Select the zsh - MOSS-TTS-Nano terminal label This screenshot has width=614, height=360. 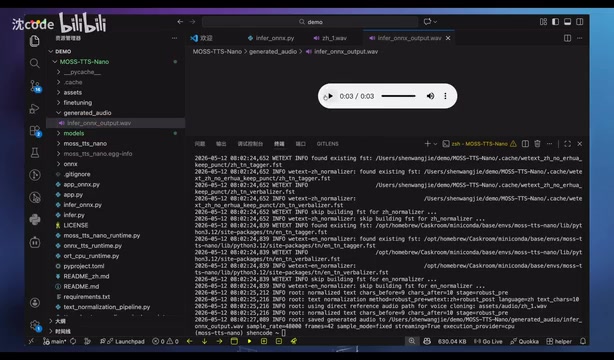click(479, 144)
